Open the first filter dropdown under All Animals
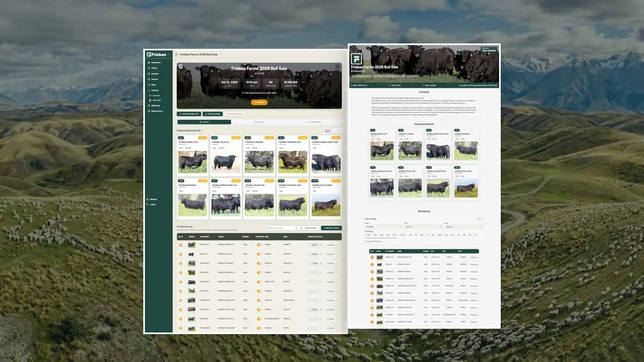This screenshot has width=644, height=362. coord(383,227)
